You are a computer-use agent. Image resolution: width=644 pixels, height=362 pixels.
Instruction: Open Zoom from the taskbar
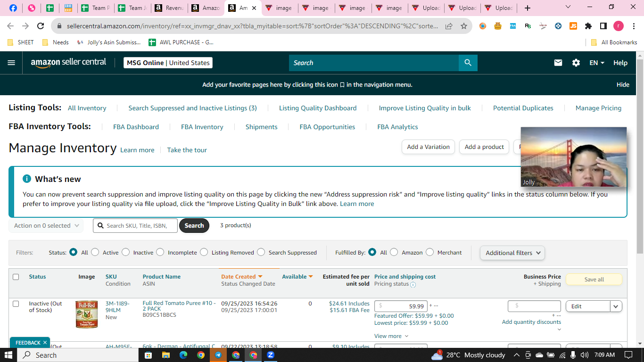[x=271, y=355]
